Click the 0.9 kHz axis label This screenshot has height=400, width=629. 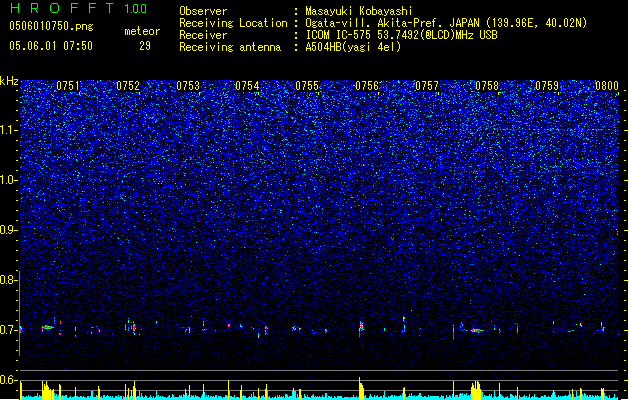tap(8, 230)
